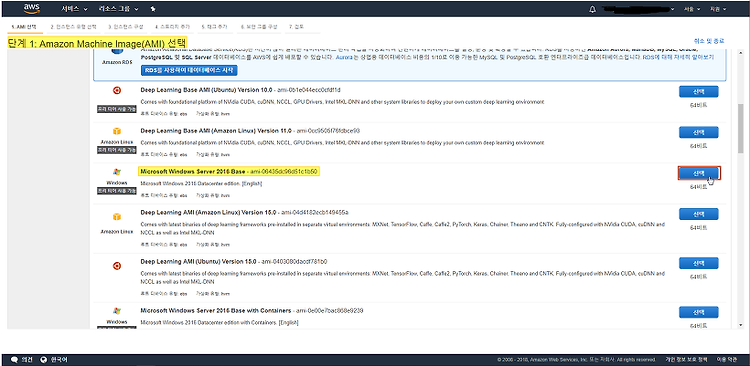Open the AWS home logo
Screen dimensions: 750x366
click(33, 9)
